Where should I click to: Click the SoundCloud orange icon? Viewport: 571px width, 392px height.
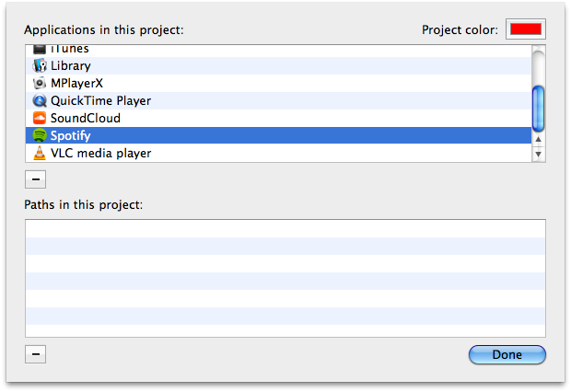40,118
